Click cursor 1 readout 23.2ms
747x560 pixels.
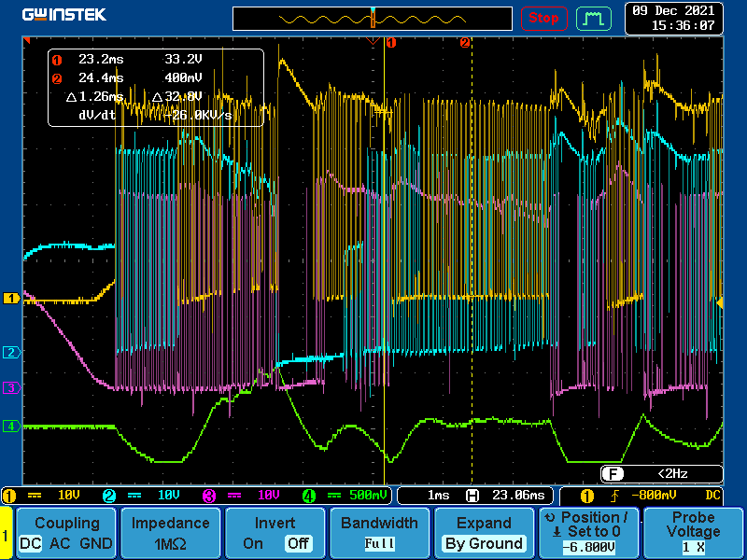[101, 60]
